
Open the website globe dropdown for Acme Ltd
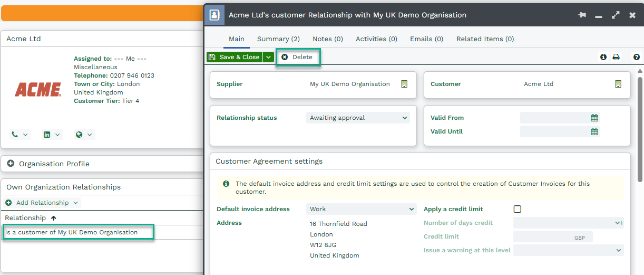(x=84, y=135)
